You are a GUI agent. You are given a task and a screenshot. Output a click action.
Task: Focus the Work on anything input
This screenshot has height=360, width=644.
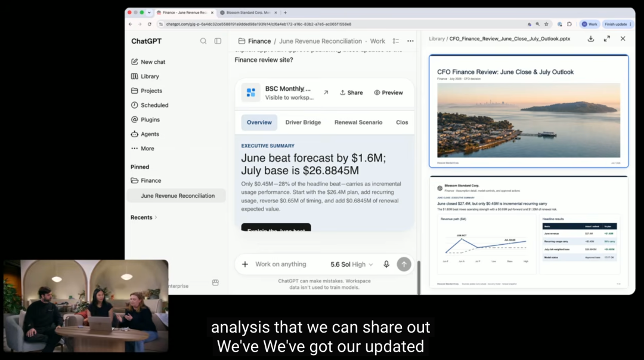tap(281, 264)
